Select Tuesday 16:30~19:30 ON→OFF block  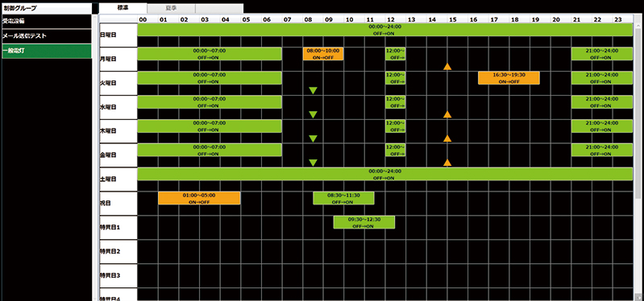[509, 78]
